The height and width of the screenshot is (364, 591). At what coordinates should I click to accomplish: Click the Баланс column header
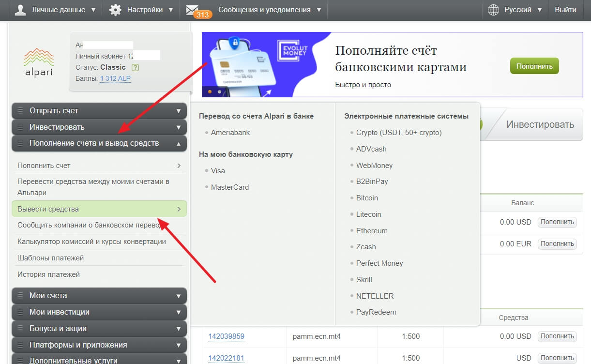tap(523, 203)
